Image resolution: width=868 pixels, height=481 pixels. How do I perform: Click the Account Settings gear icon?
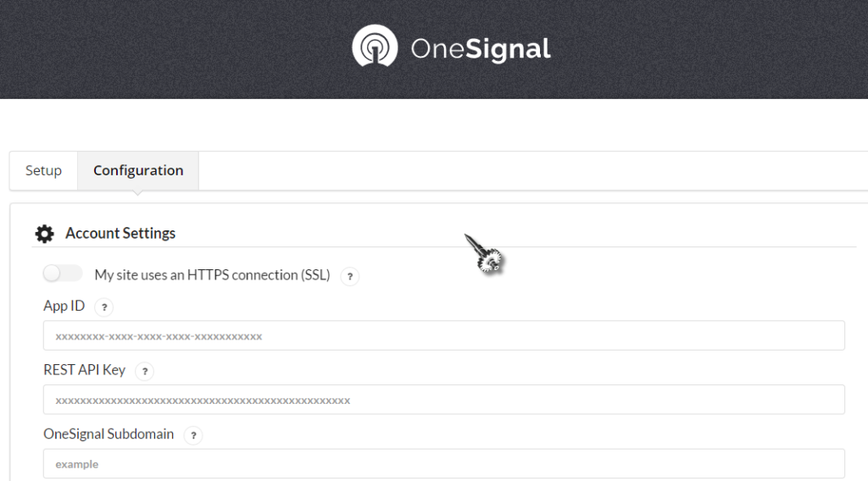pos(44,234)
